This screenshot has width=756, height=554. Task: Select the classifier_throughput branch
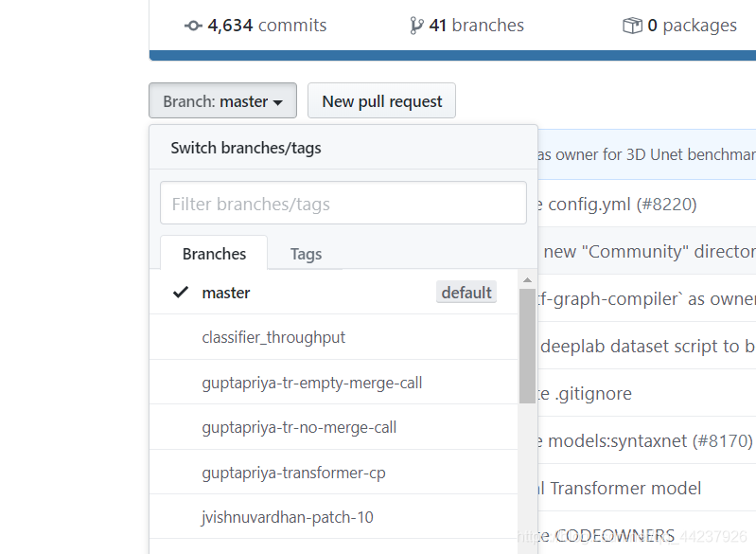[334, 337]
